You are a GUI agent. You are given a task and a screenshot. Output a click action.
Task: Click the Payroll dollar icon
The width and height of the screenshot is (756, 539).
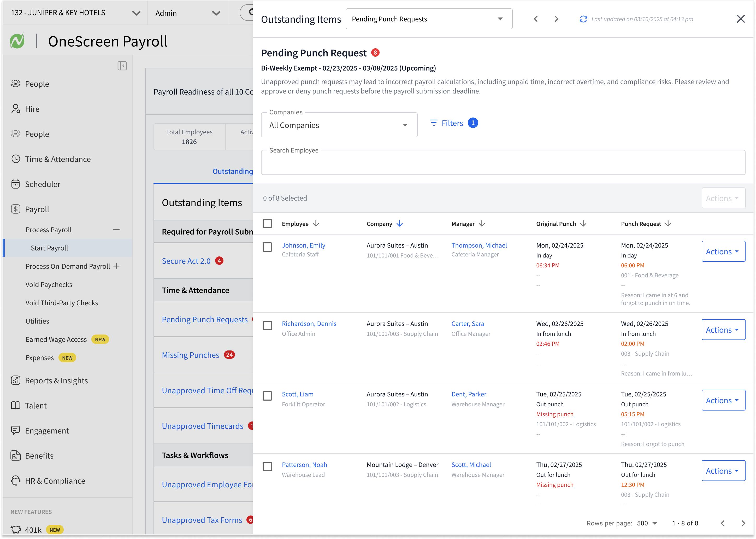pos(16,209)
